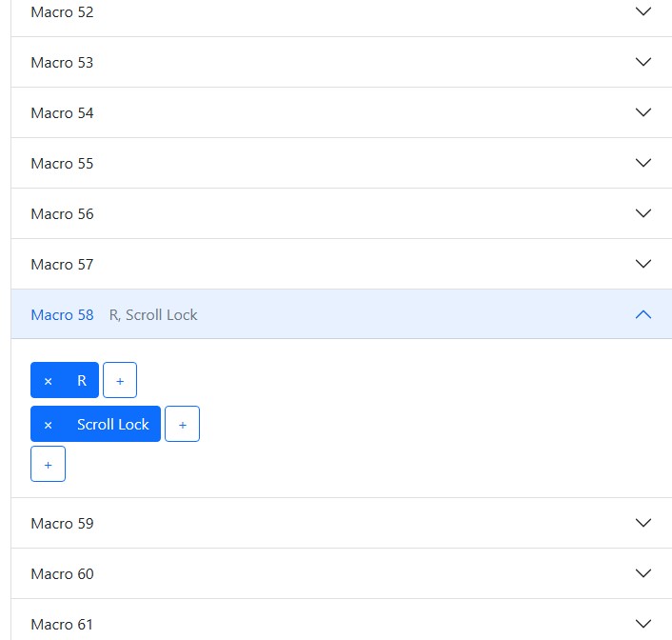
Task: Select the R key button
Action: coord(82,381)
